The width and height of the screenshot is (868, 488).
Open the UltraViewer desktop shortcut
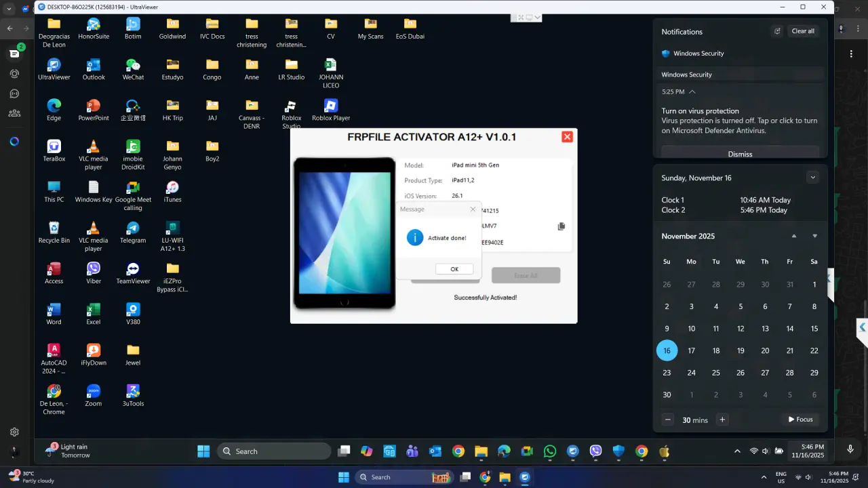click(54, 69)
